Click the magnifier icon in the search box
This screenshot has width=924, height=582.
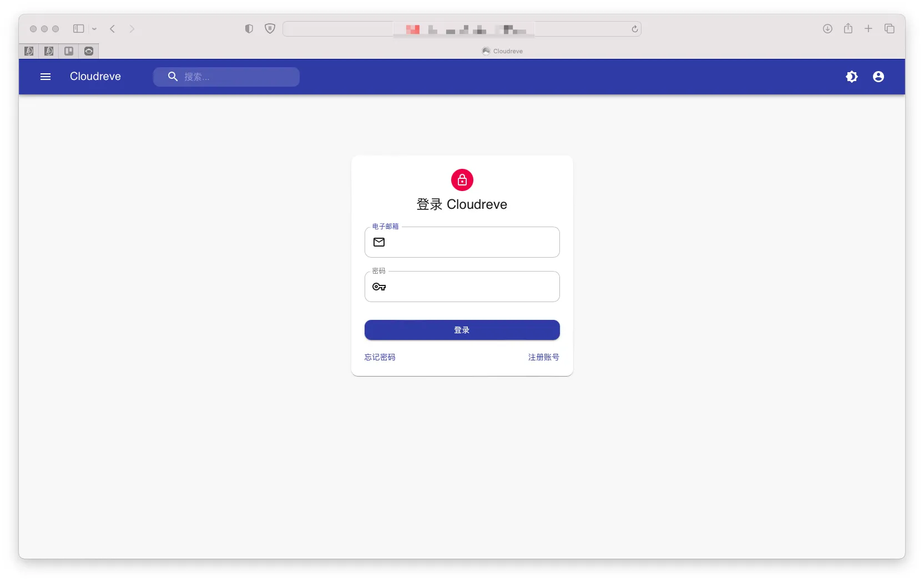tap(173, 77)
